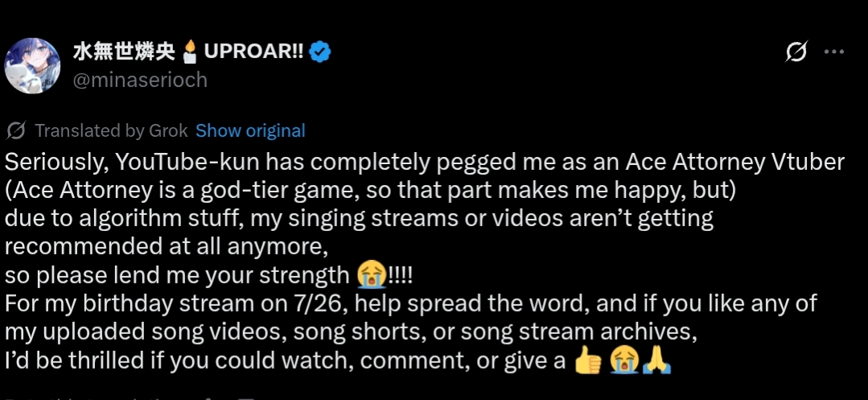Open the @minaserioch handle link
Screen dimensions: 868x400
(x=141, y=80)
